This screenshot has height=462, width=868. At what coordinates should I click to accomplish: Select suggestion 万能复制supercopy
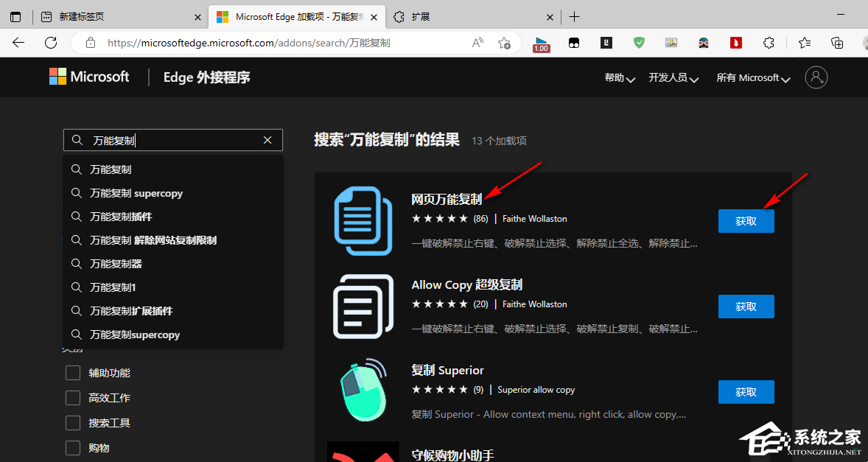pos(173,335)
